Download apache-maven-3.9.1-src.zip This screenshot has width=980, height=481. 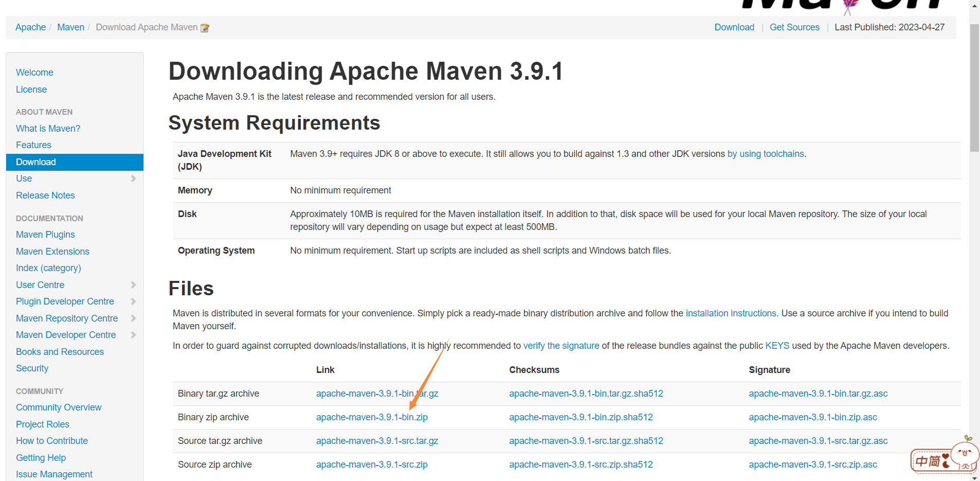click(x=372, y=465)
